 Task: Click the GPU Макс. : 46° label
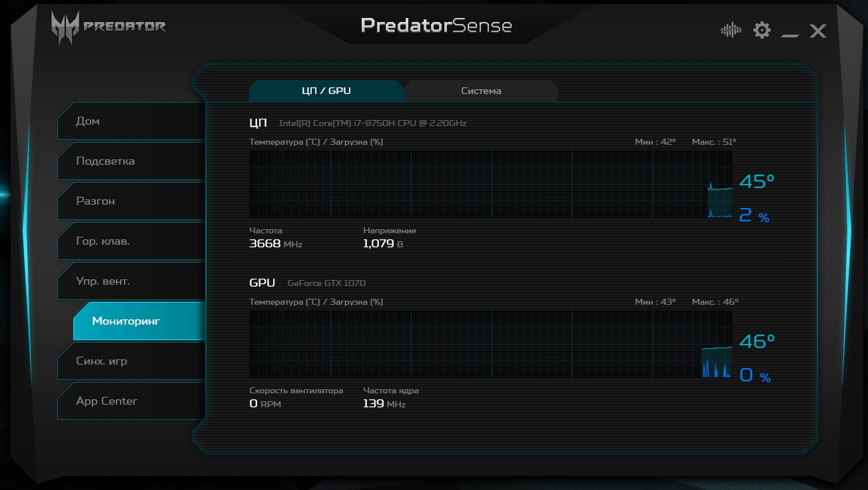715,302
